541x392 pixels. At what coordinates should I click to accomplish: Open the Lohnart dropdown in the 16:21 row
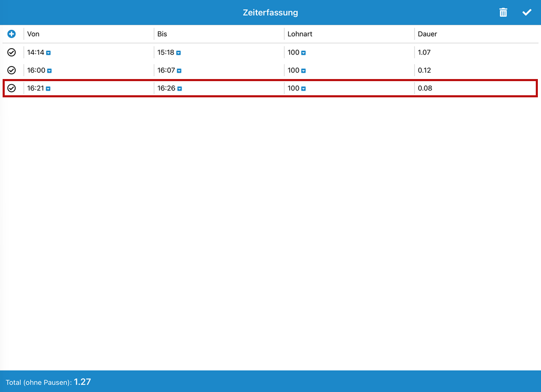[303, 88]
